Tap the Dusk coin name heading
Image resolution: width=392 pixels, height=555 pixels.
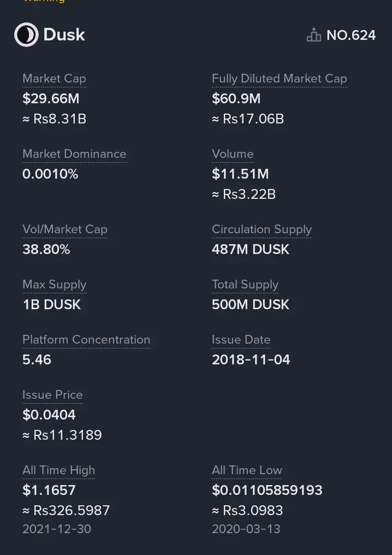(x=64, y=35)
